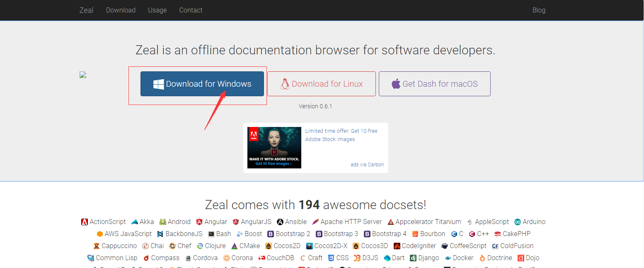
Task: Click the broken image placeholder left of buttons
Action: tap(83, 75)
